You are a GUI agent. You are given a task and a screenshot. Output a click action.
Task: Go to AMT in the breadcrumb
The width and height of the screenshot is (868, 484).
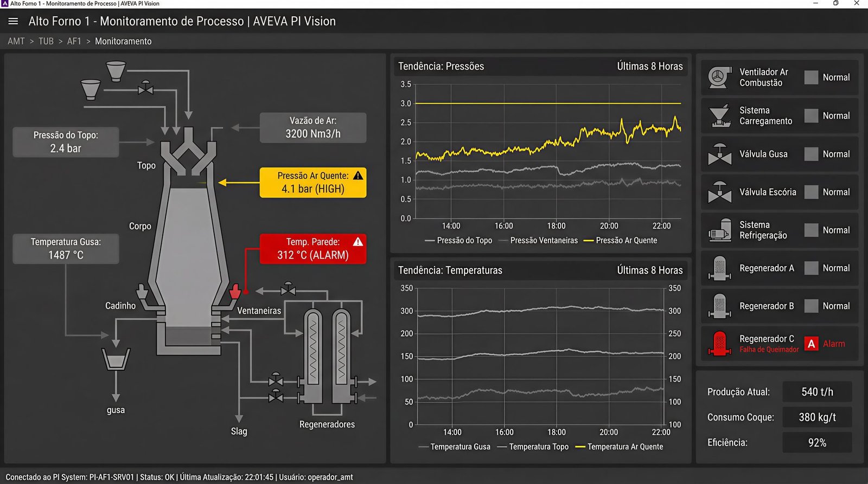tap(16, 41)
